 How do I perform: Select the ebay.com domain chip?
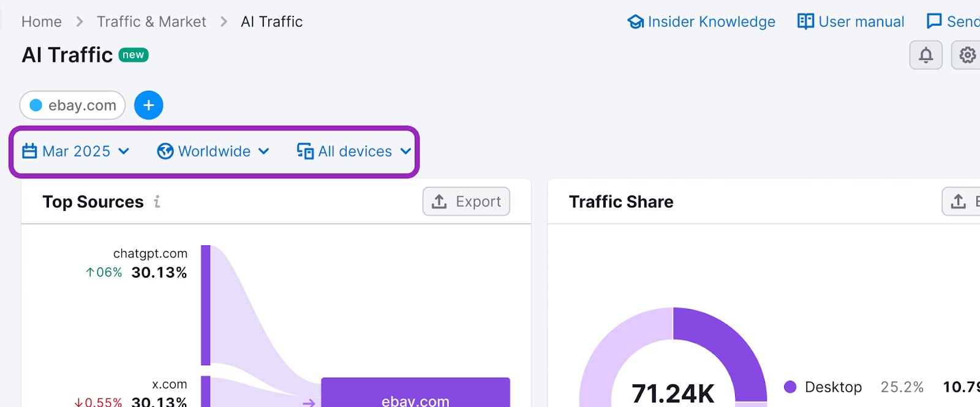(72, 105)
